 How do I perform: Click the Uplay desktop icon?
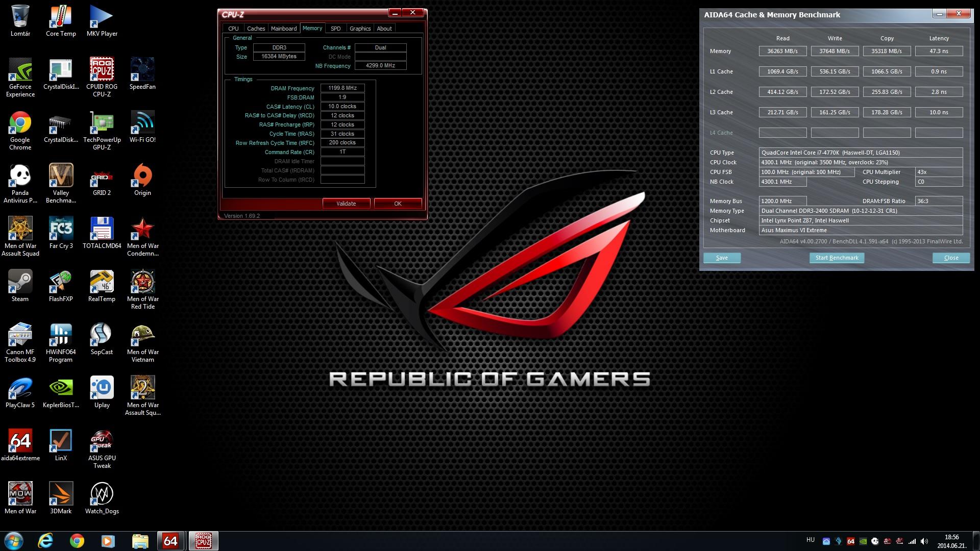tap(102, 392)
